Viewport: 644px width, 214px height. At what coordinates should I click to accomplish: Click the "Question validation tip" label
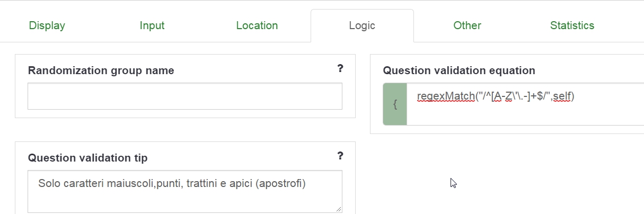tap(87, 158)
